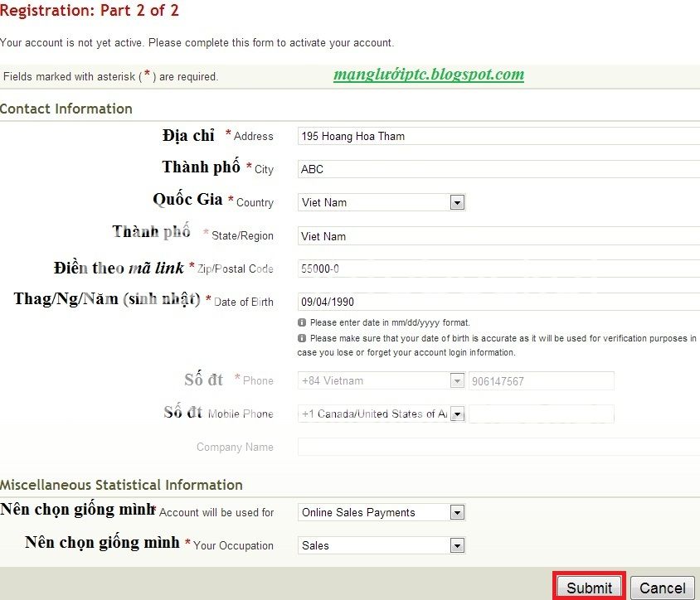The height and width of the screenshot is (600, 700).
Task: Open the 'Account will be used for' dropdown
Action: (456, 512)
